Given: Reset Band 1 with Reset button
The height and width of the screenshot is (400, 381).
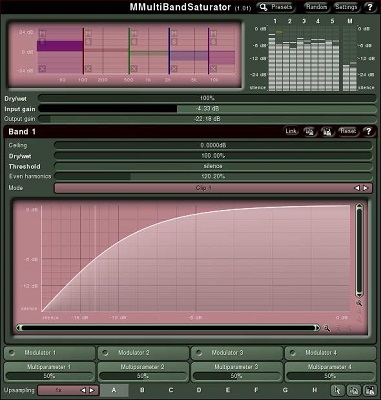Looking at the screenshot, I should (x=348, y=131).
